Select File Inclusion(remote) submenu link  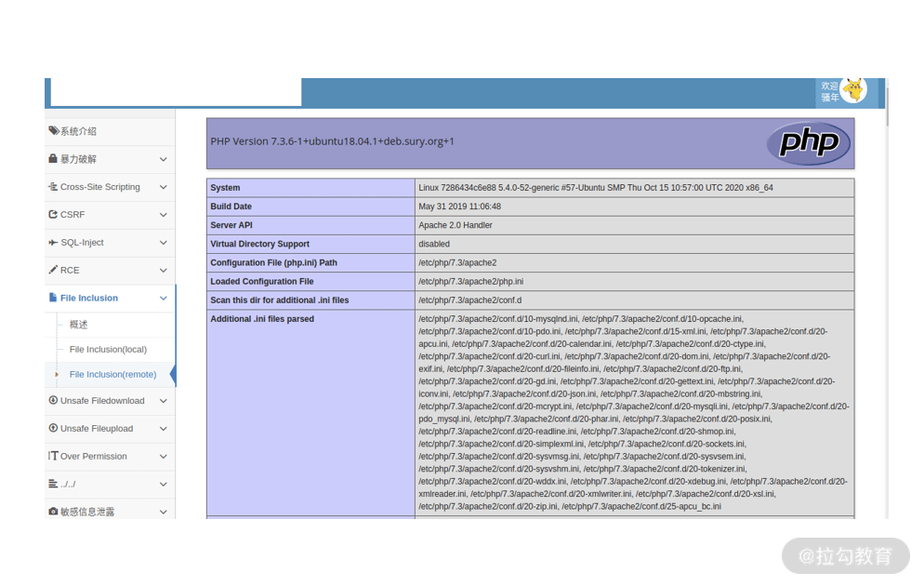coord(112,374)
